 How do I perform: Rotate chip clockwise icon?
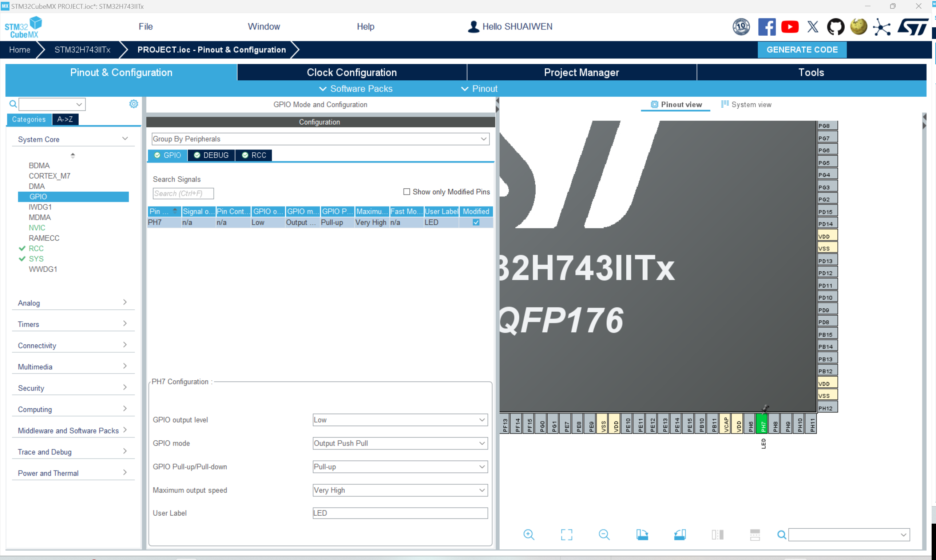[x=642, y=534]
